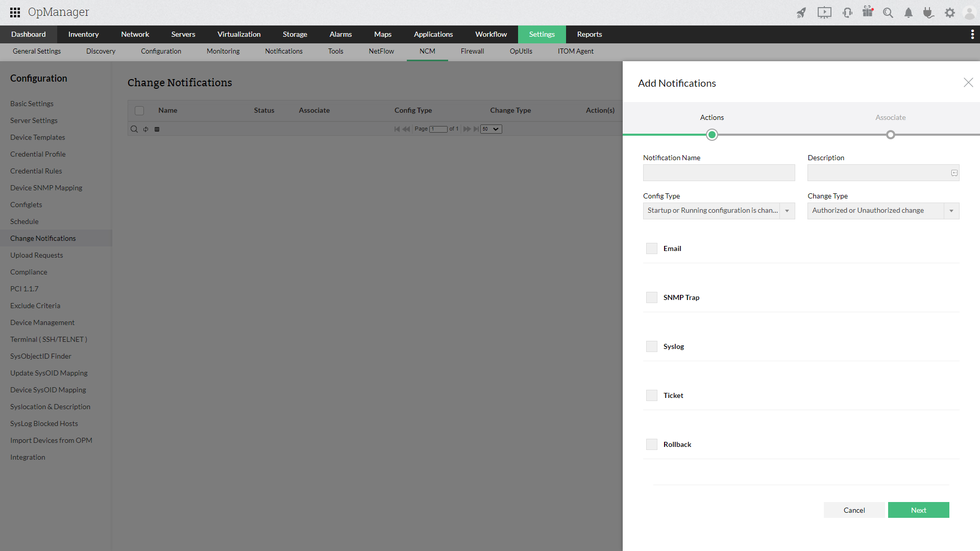
Task: Click the search magnifier icon in top navigation
Action: point(889,12)
